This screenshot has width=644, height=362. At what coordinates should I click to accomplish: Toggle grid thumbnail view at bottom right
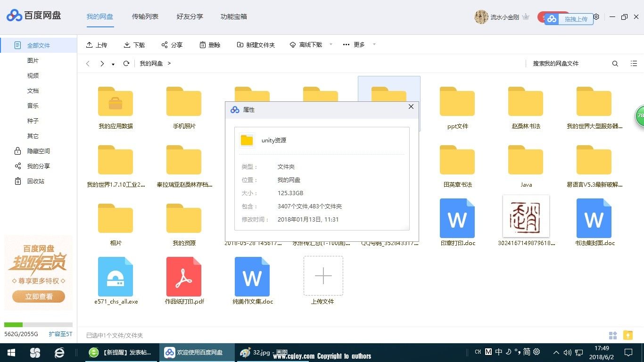pos(613,336)
